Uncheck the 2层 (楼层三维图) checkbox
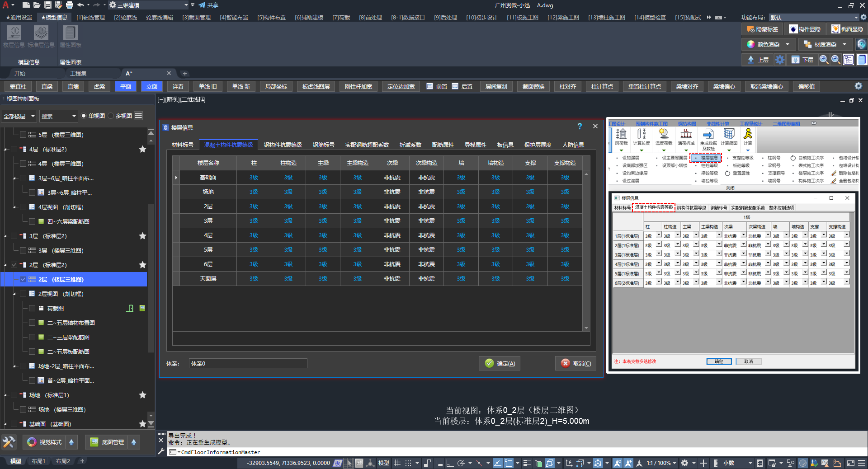Image resolution: width=868 pixels, height=469 pixels. [23, 279]
